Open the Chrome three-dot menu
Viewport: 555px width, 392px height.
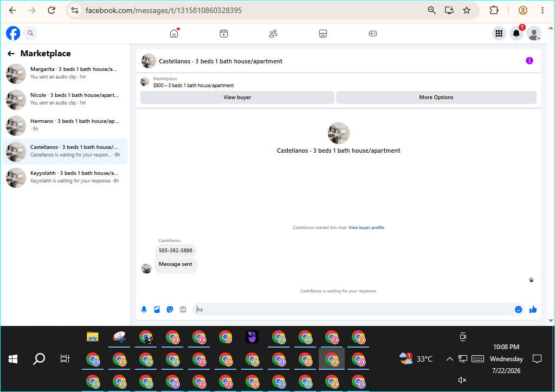click(542, 10)
